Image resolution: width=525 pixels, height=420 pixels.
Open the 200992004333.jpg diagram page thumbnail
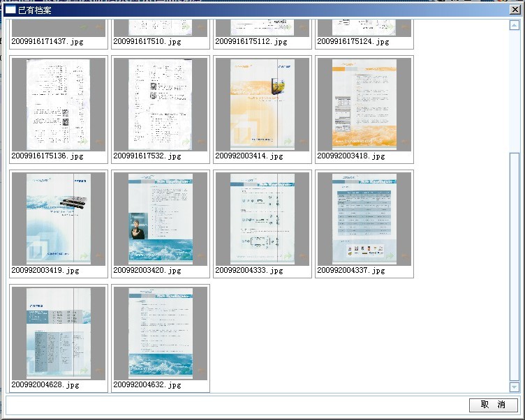click(x=262, y=219)
